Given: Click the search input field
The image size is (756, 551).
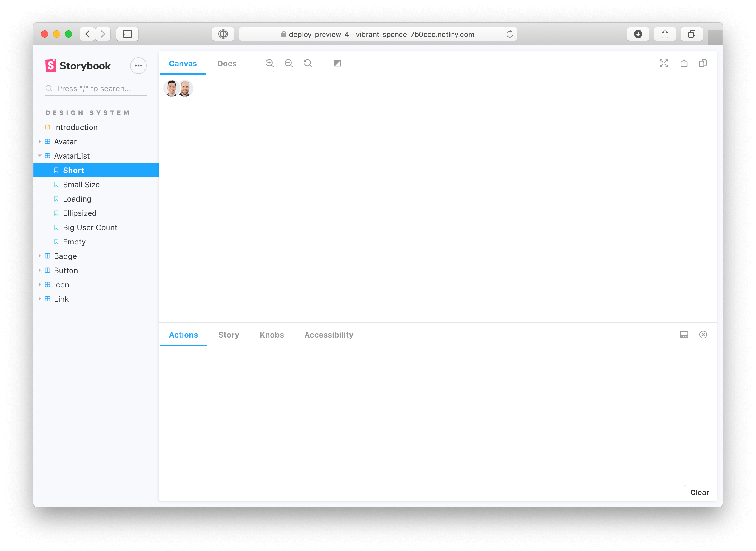Looking at the screenshot, I should 96,88.
